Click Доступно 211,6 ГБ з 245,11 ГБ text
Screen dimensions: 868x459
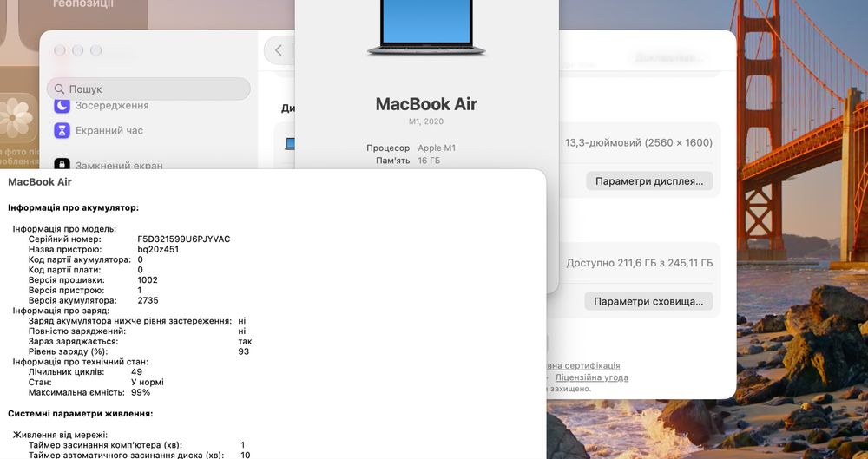click(640, 263)
